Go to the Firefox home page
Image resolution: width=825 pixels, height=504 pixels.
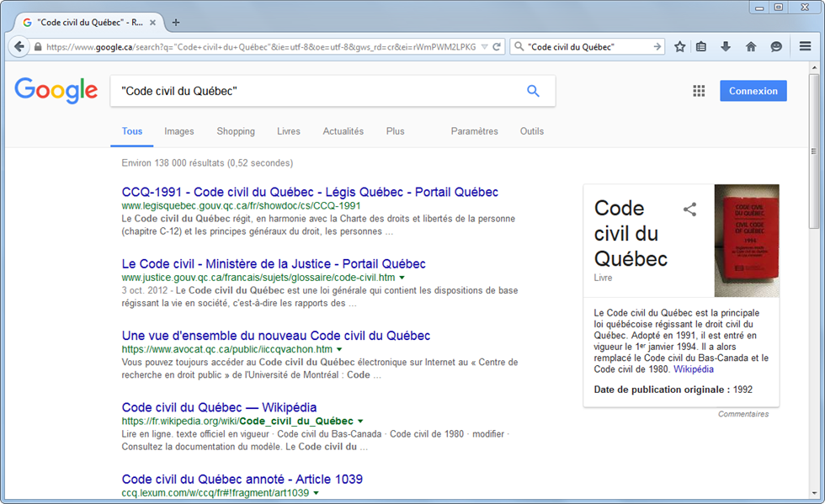pos(751,46)
